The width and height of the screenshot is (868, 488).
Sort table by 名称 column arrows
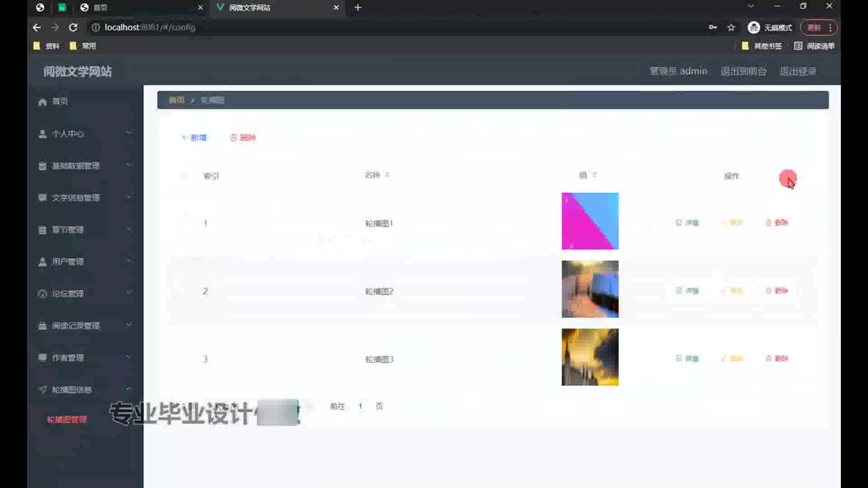coord(387,175)
